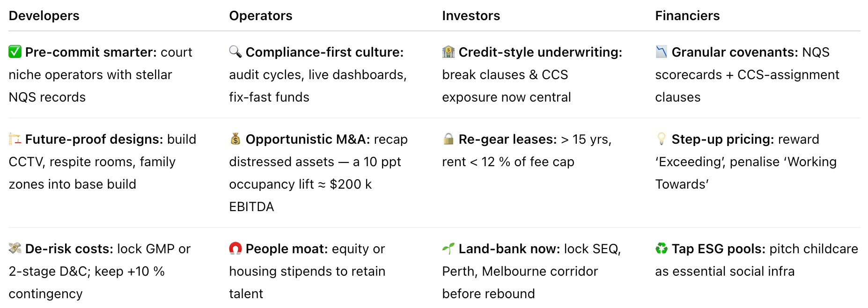
Task: Click the recycling emoji beside Tap ESG pools
Action: point(662,249)
